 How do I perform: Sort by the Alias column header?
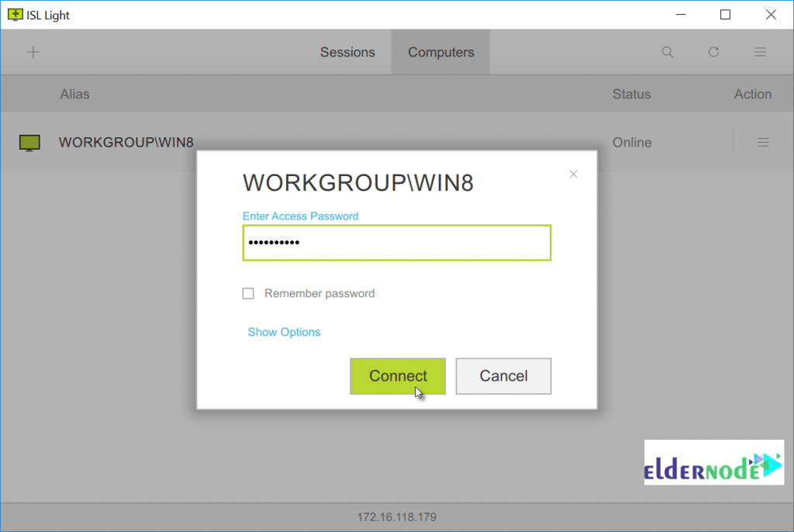point(74,94)
